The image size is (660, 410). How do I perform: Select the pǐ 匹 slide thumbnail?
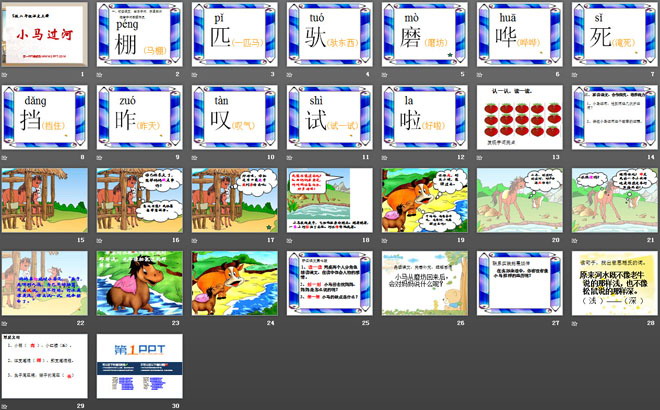(235, 34)
